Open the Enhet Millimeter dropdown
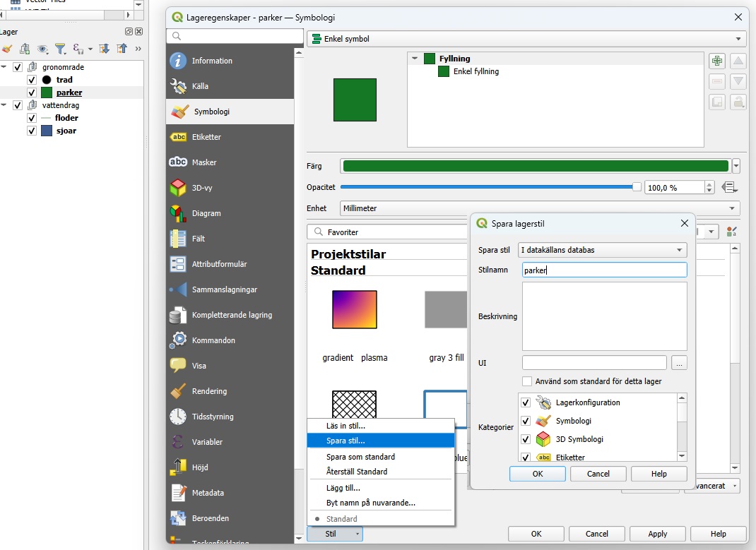This screenshot has width=756, height=550. (x=540, y=208)
